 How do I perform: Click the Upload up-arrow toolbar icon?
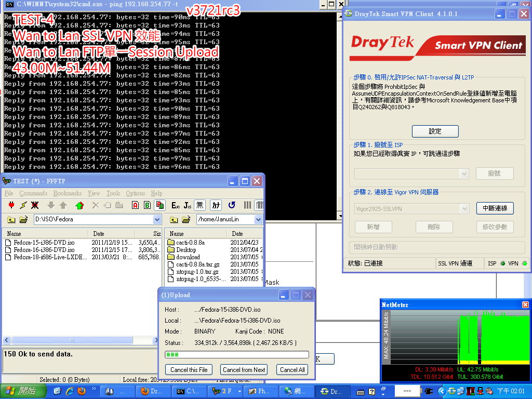[x=63, y=205]
